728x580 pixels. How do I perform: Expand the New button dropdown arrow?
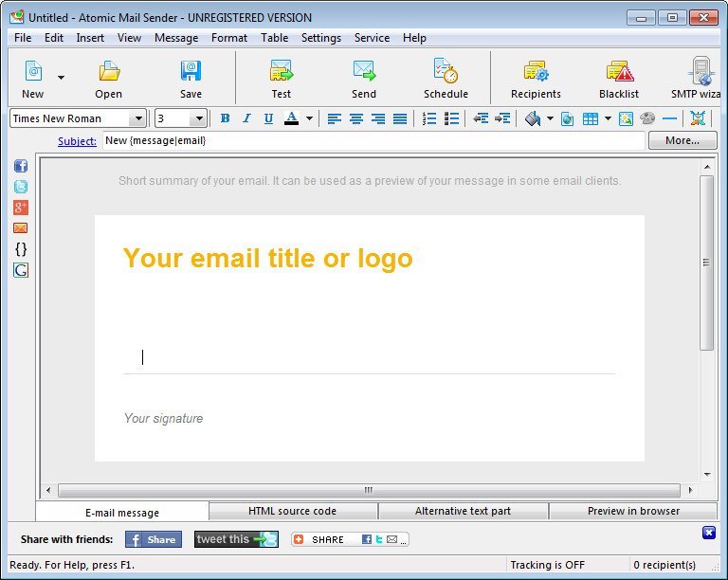(62, 78)
